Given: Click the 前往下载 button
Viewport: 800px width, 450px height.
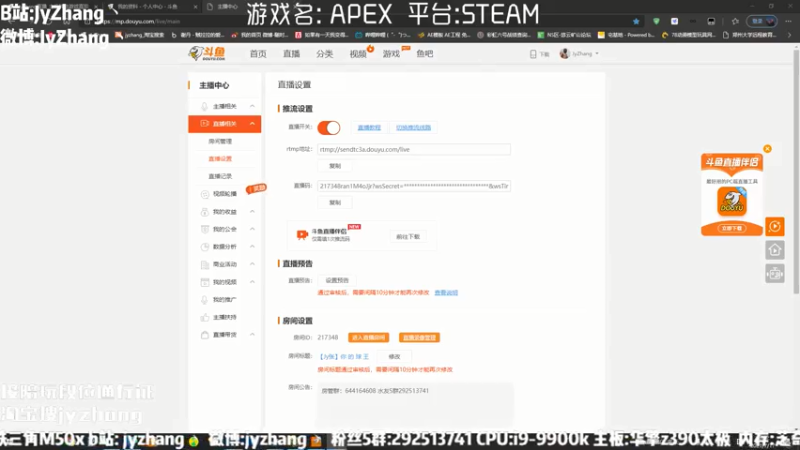Looking at the screenshot, I should coord(408,237).
